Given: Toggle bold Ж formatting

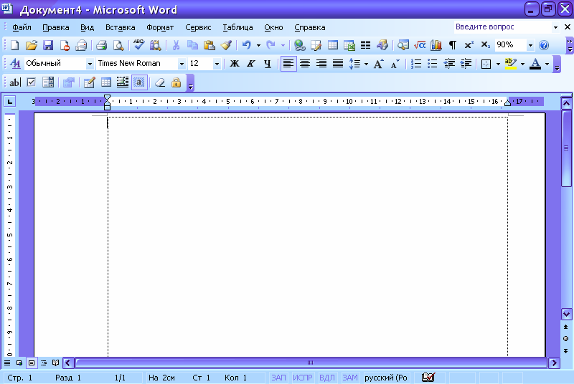Looking at the screenshot, I should (x=234, y=64).
